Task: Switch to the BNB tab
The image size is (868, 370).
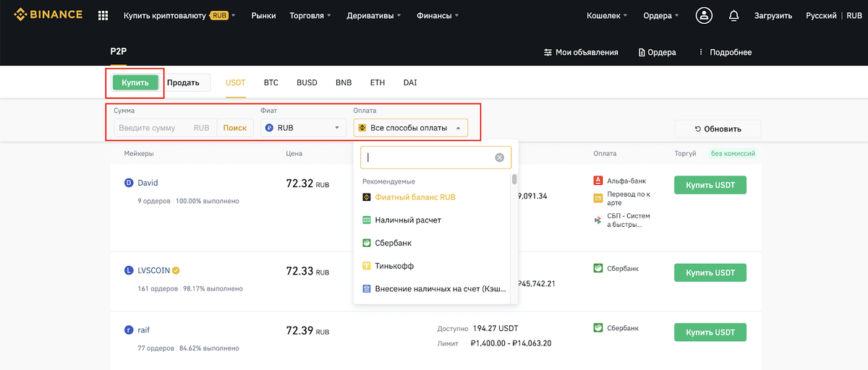Action: (344, 82)
